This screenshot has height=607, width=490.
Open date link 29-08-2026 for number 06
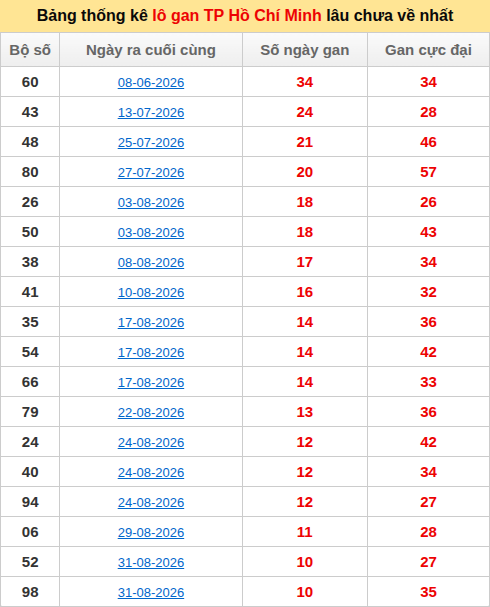click(x=151, y=532)
